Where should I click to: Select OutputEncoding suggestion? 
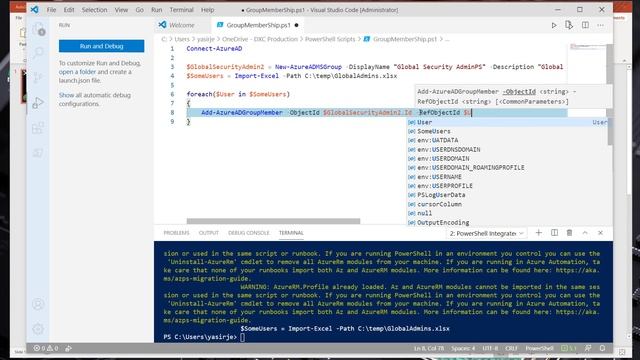(x=507, y=222)
